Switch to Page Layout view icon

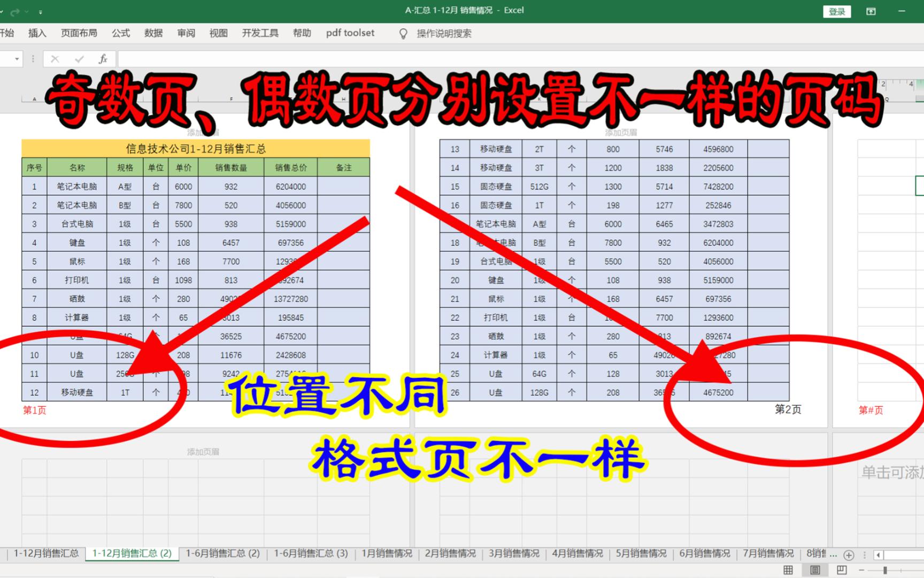[815, 570]
